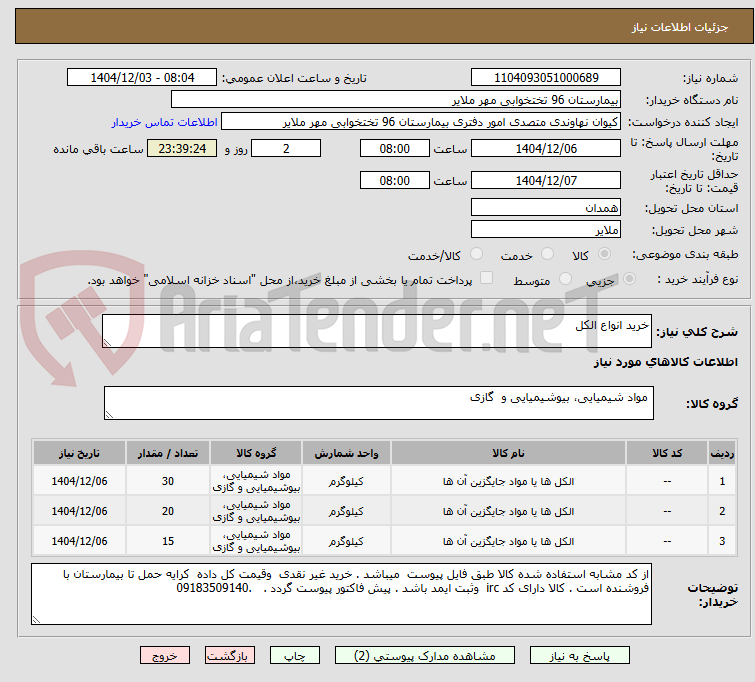Screen dimensions: 755x682
Task: Click the price validity date 1404/12/07 field
Action: point(546,181)
